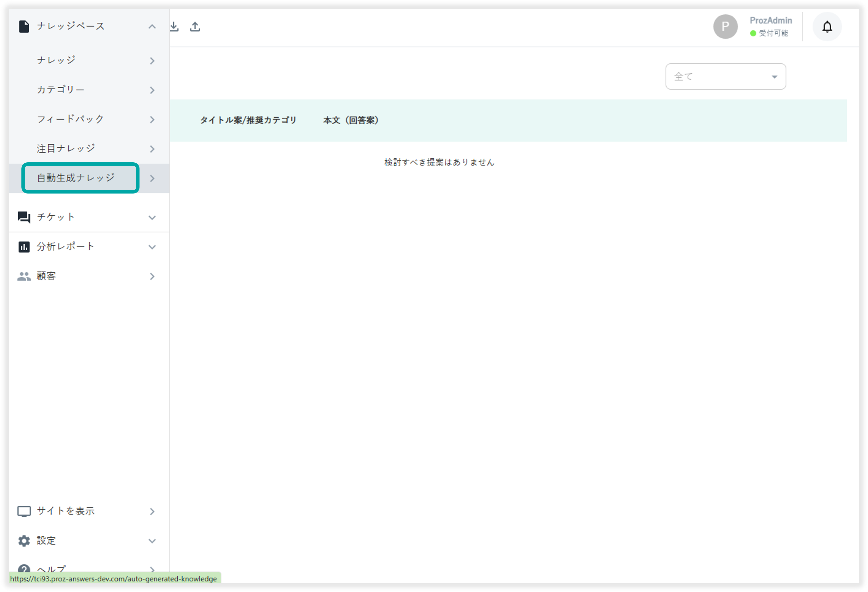The width and height of the screenshot is (868, 592).
Task: Click the 本文（回答案） column header
Action: tap(351, 120)
